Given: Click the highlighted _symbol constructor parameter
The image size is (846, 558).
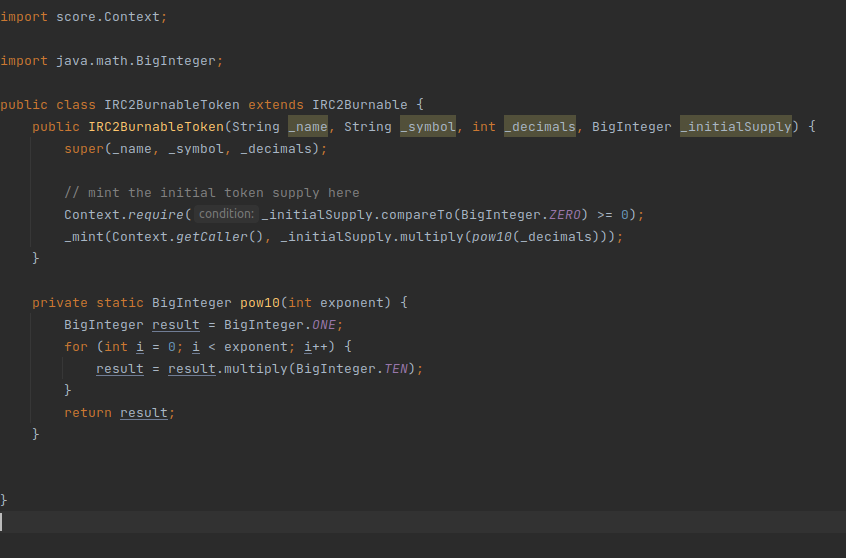Looking at the screenshot, I should 428,127.
